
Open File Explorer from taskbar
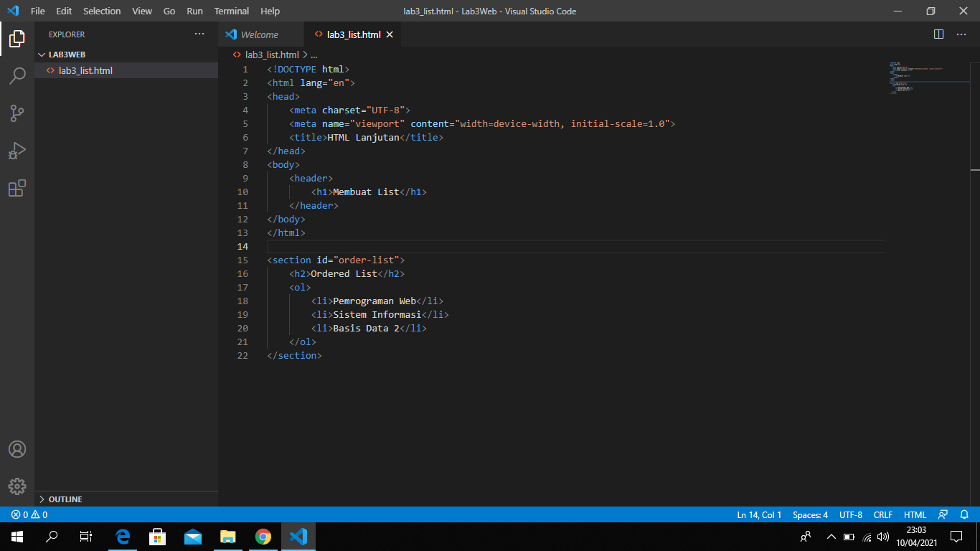click(x=227, y=537)
